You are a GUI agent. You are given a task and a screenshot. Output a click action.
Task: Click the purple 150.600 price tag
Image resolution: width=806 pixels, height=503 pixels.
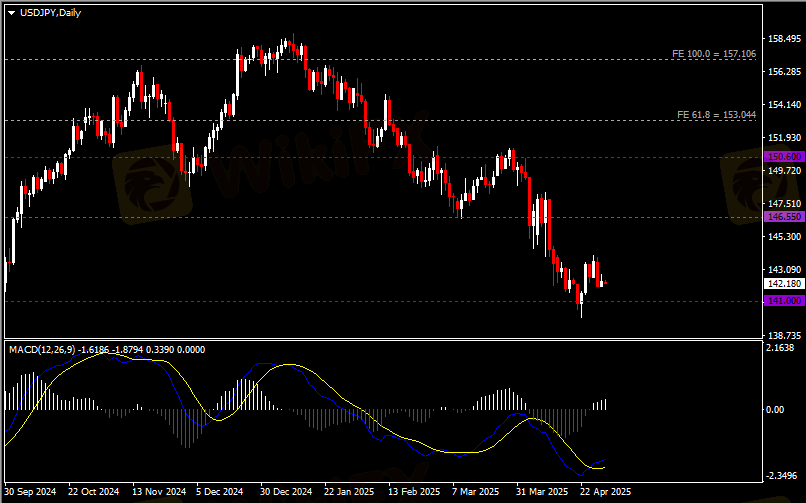pyautogui.click(x=783, y=157)
